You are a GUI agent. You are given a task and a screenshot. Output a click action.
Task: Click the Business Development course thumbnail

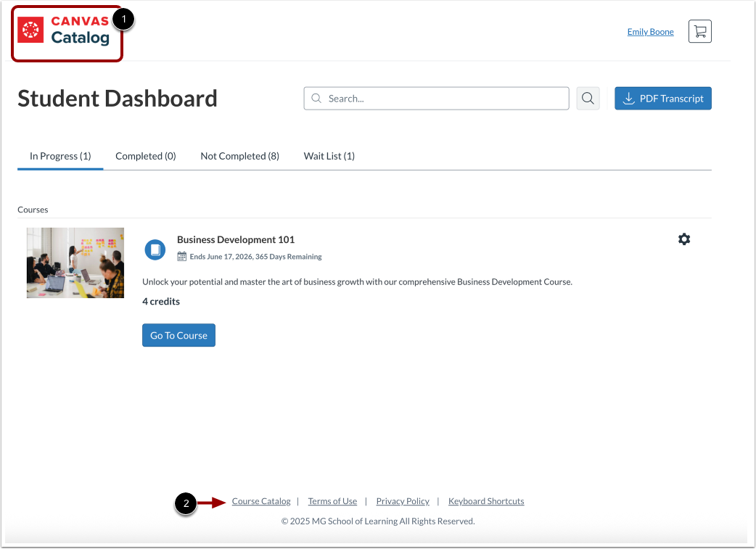click(x=75, y=263)
